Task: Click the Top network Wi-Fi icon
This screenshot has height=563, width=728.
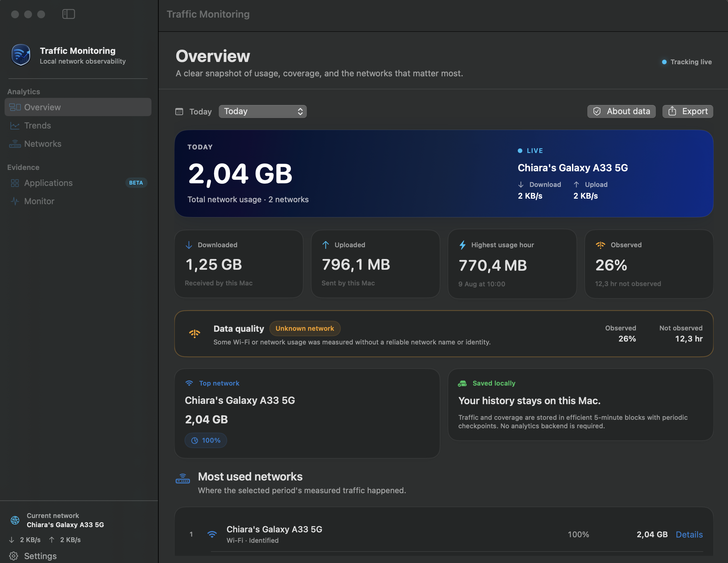Action: 189,383
